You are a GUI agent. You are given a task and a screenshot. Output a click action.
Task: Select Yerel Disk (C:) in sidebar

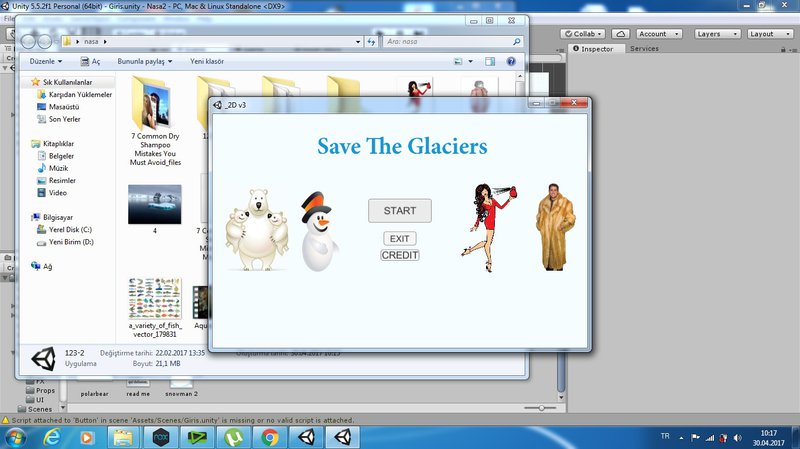[70, 229]
